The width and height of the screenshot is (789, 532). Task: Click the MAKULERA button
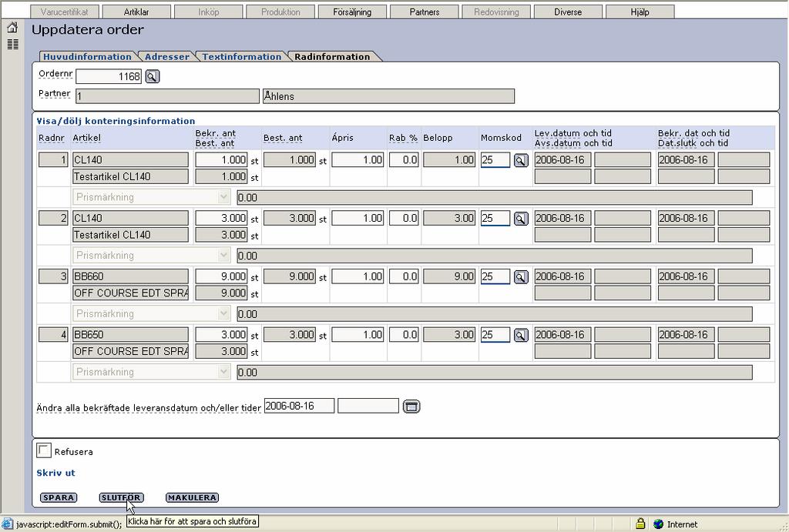tap(192, 497)
